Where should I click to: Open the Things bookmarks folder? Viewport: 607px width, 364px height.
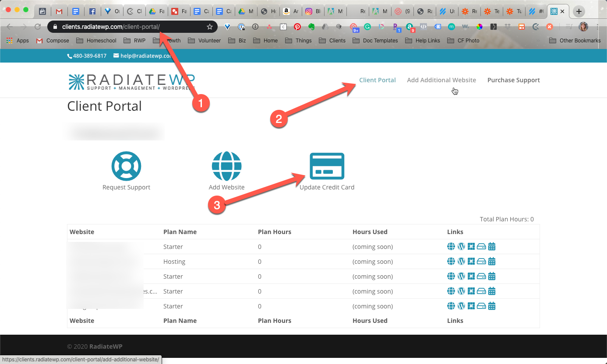(x=298, y=41)
